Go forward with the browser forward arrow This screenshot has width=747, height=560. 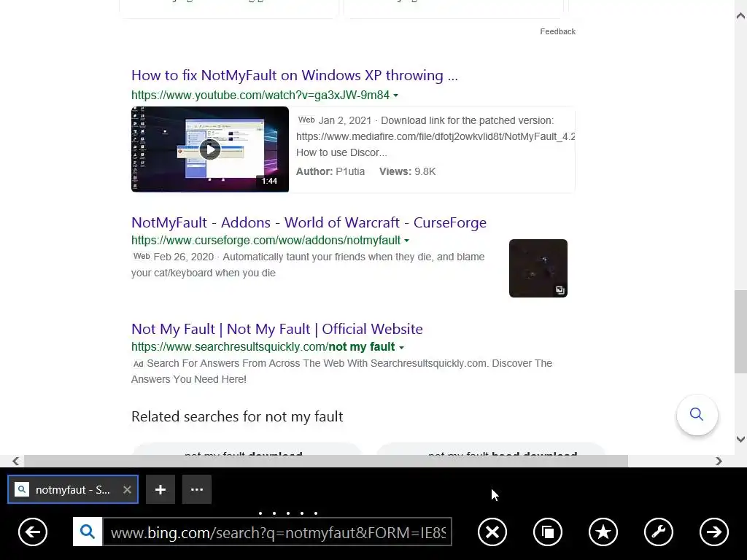pos(713,532)
